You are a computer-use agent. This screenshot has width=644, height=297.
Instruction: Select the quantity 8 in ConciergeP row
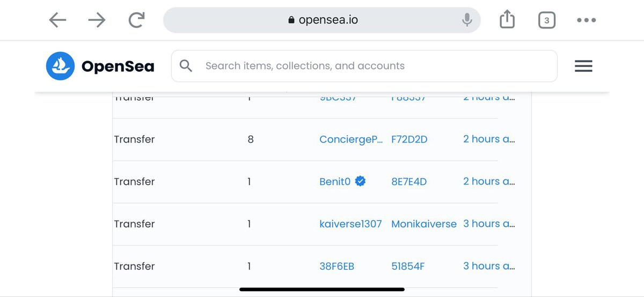click(x=251, y=139)
